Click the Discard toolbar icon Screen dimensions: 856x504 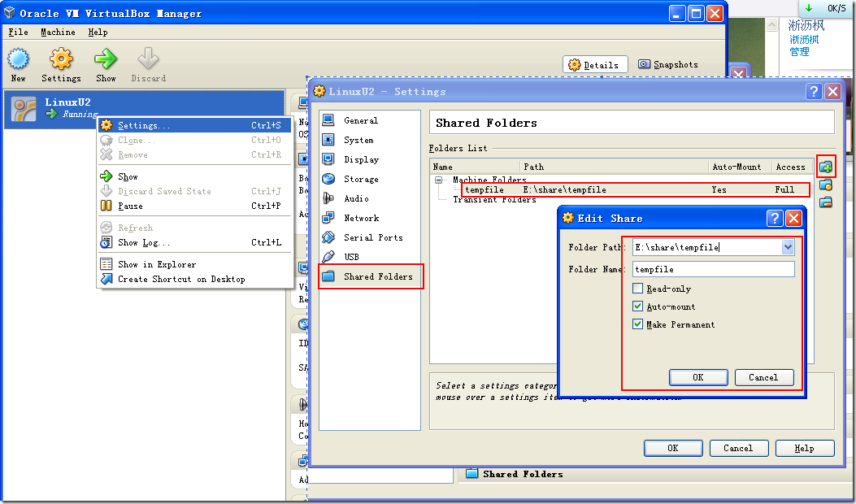coord(148,59)
